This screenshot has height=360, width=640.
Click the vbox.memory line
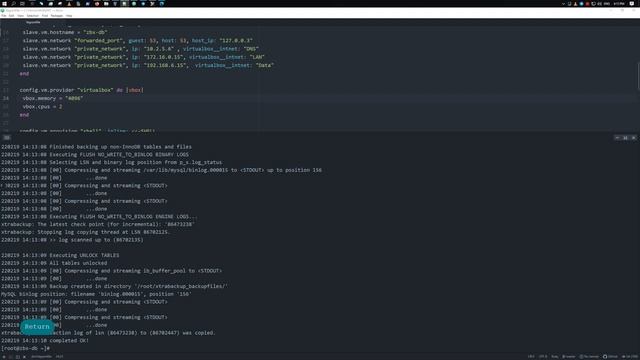[53, 98]
